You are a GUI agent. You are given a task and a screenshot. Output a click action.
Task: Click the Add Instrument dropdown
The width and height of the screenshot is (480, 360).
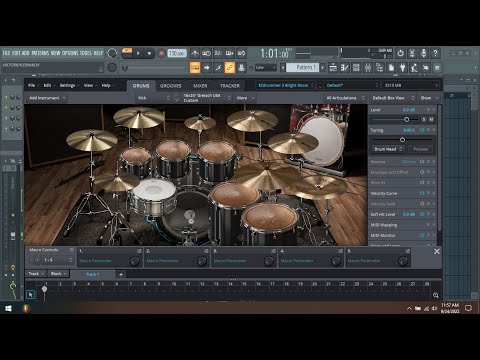pos(47,98)
